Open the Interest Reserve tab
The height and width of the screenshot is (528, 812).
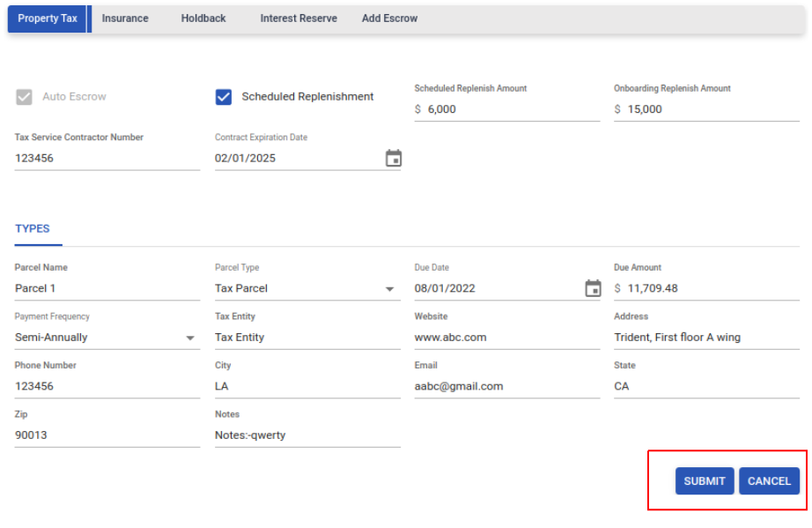pos(299,19)
